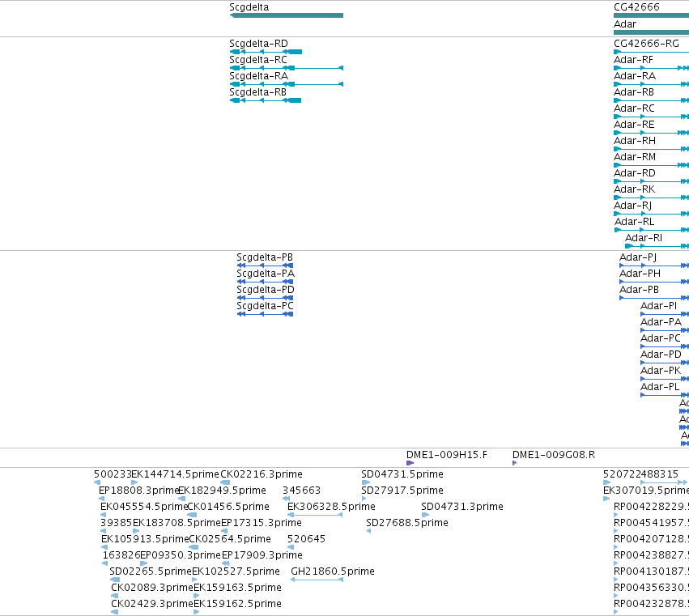Viewport: 689px width, 616px height.
Task: Click EST 520645
Action: (306, 540)
